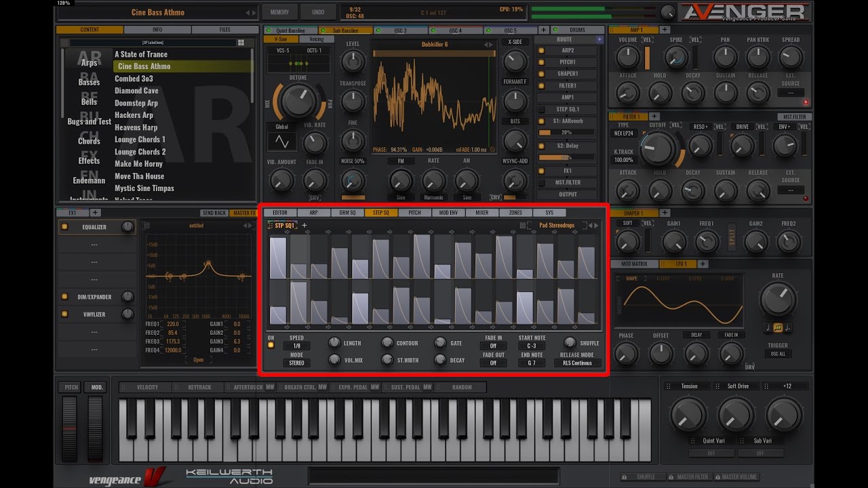The image size is (868, 488).
Task: Click the sine waveform vibrato shape icon
Action: [281, 142]
